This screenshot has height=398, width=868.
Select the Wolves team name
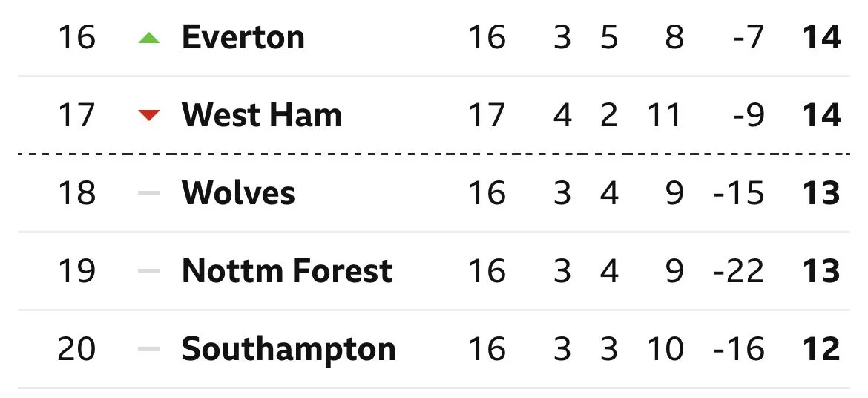coord(238,193)
